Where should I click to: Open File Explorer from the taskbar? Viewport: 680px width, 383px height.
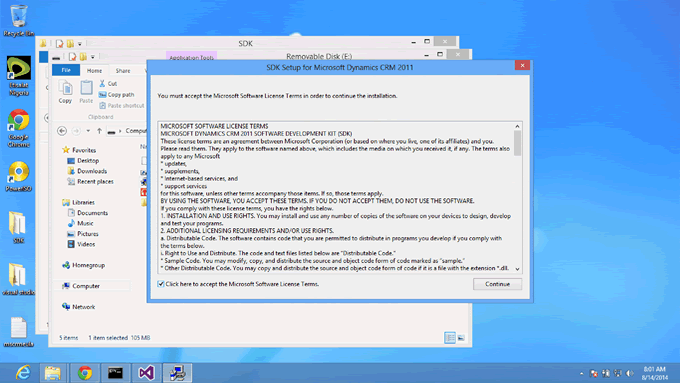(53, 373)
